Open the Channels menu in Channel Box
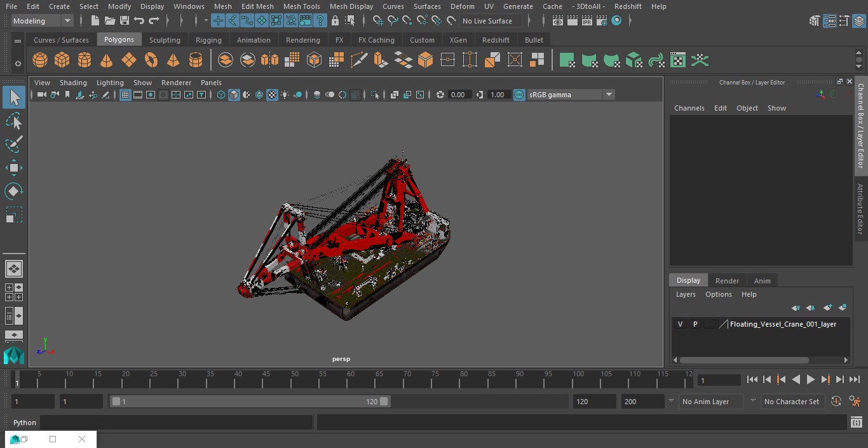This screenshot has height=448, width=868. coord(689,108)
